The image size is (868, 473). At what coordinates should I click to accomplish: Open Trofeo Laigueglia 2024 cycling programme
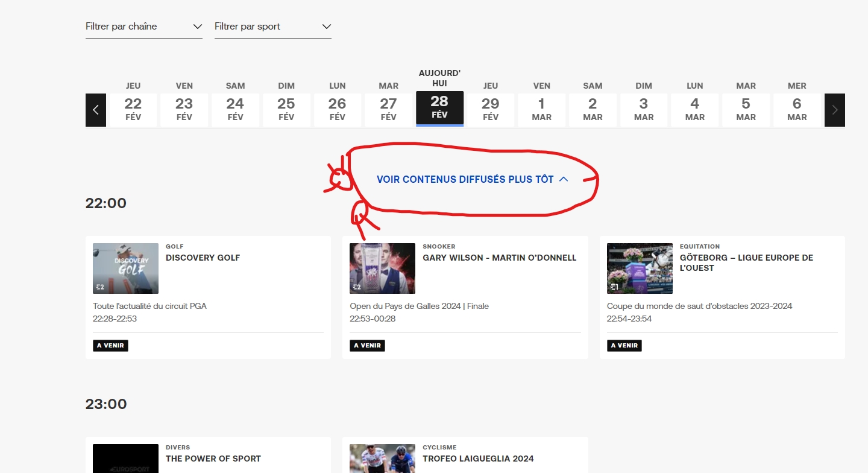click(478, 459)
